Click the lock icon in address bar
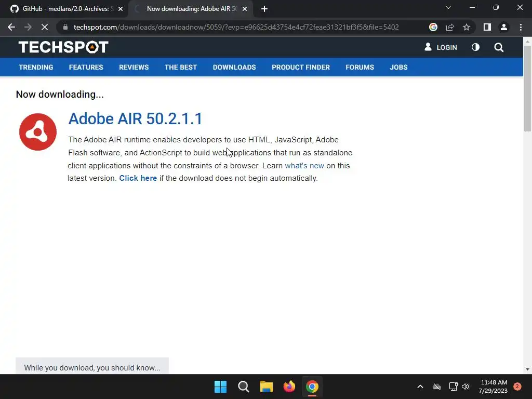532x399 pixels. pyautogui.click(x=65, y=27)
